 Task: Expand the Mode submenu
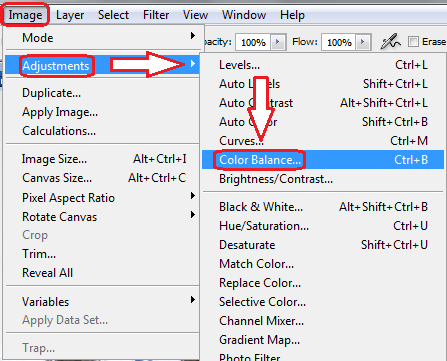tap(102, 38)
